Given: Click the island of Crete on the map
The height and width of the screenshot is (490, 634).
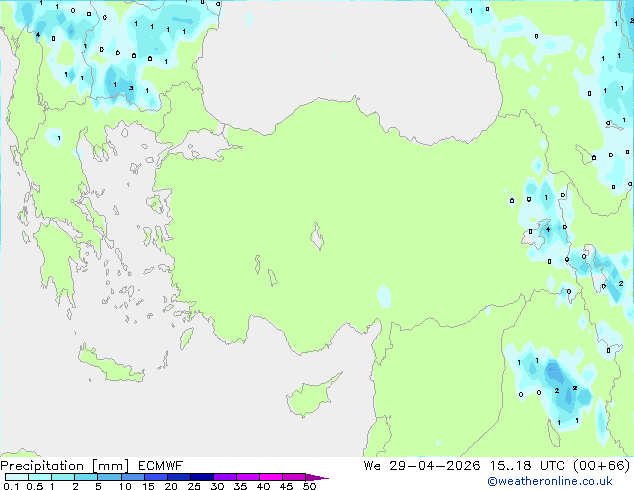Looking at the screenshot, I should coord(110,366).
